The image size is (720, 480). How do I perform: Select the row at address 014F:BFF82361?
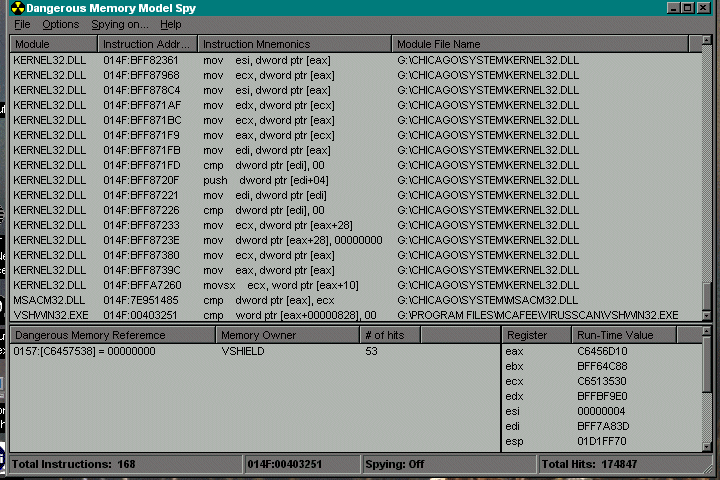coord(356,60)
